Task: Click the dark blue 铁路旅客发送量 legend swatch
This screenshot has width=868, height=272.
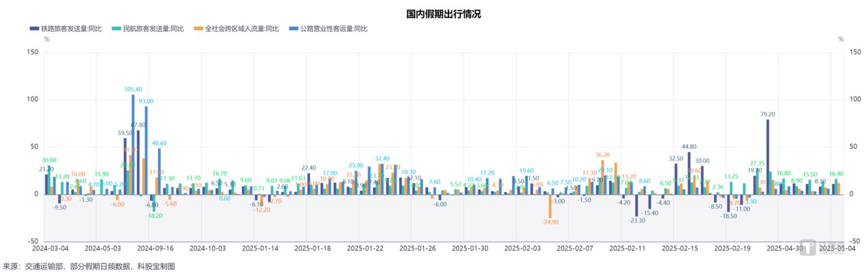Action: [x=34, y=29]
